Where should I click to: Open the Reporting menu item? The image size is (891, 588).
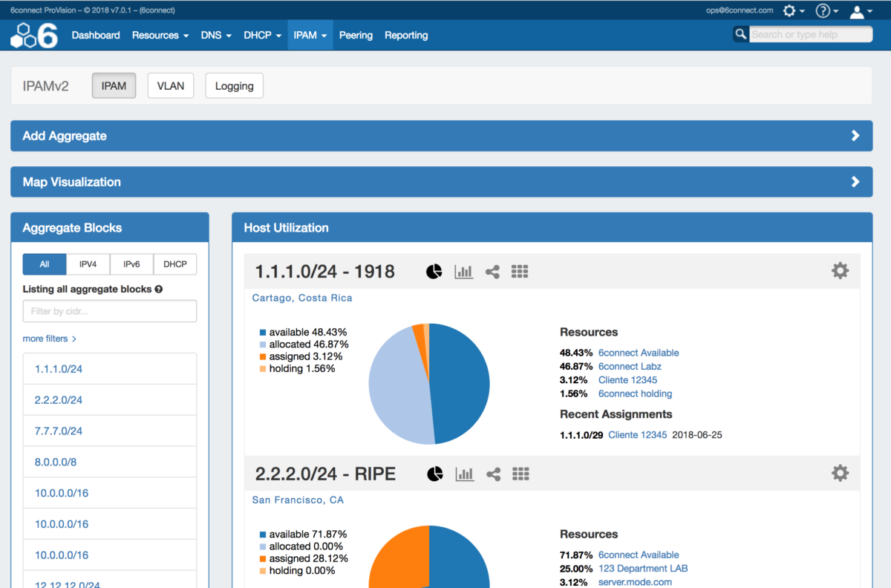point(405,35)
